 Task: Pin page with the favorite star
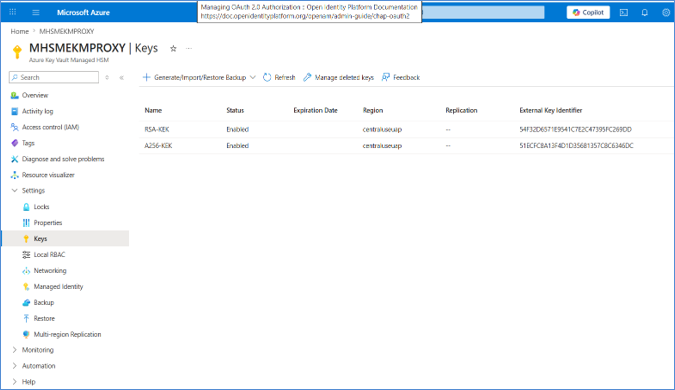tap(173, 48)
